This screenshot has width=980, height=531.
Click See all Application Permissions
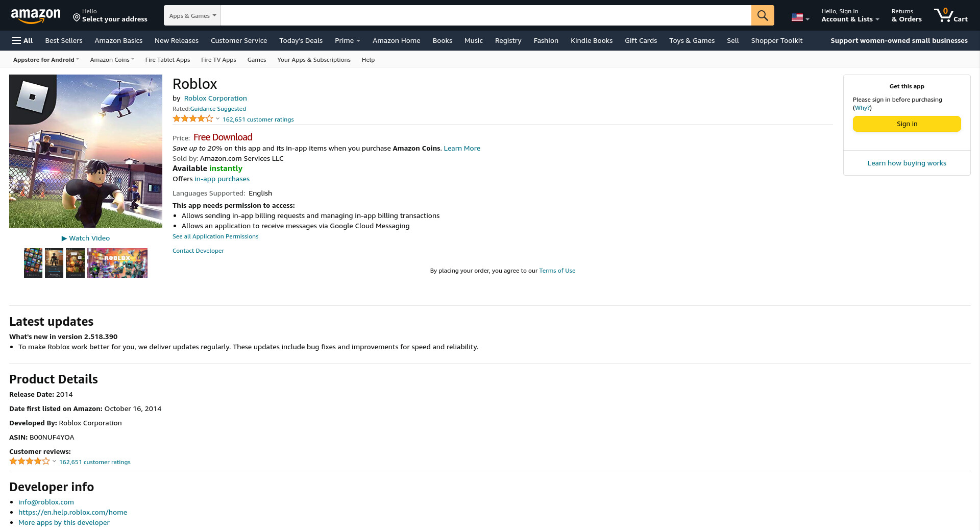click(x=215, y=236)
